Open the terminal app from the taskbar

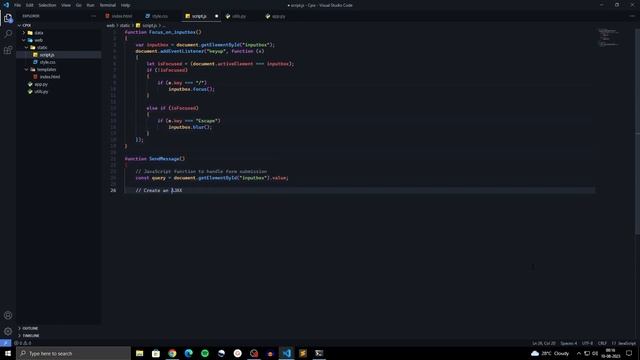coord(319,353)
